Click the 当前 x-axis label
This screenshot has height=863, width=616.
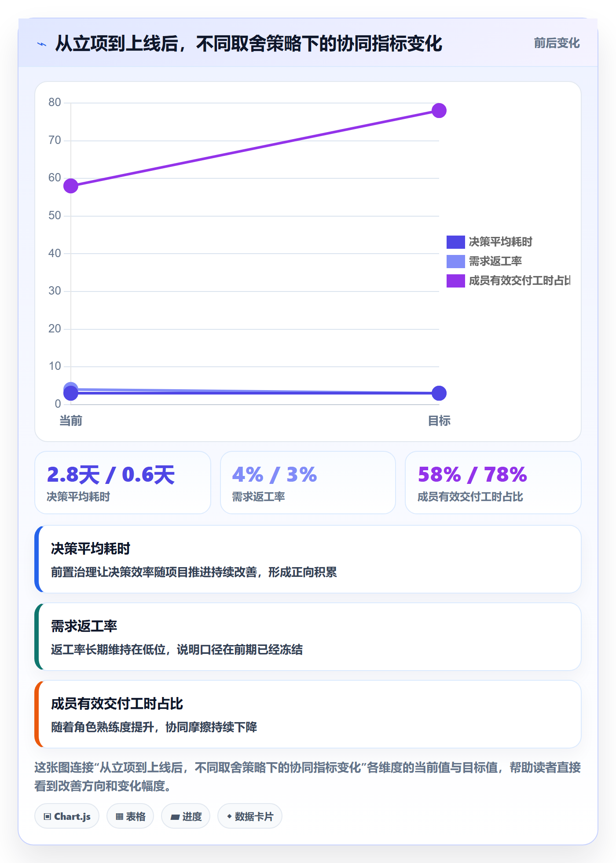coord(71,421)
